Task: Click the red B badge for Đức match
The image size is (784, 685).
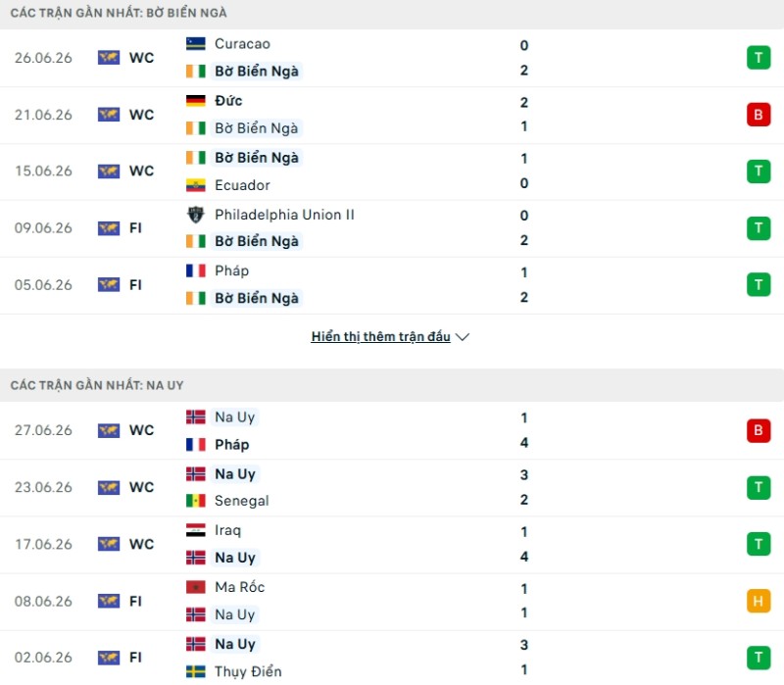Action: point(759,115)
